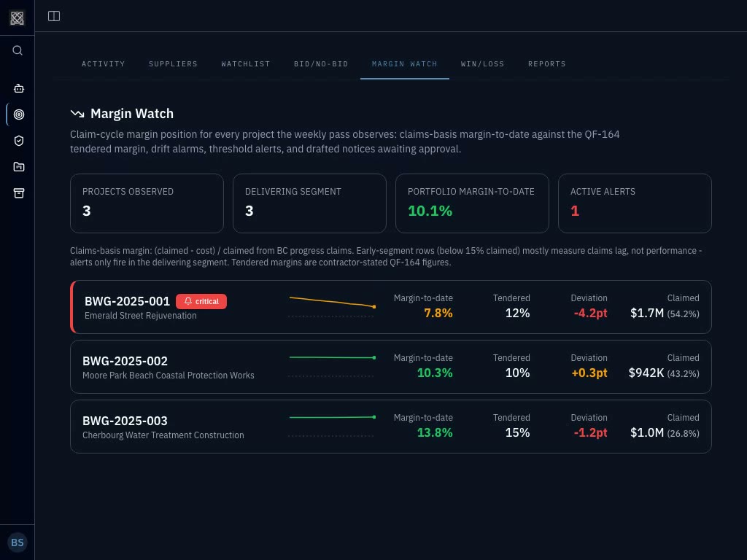This screenshot has height=560, width=747.
Task: Click the Moore Park Beach margin sparkline
Action: (332, 366)
